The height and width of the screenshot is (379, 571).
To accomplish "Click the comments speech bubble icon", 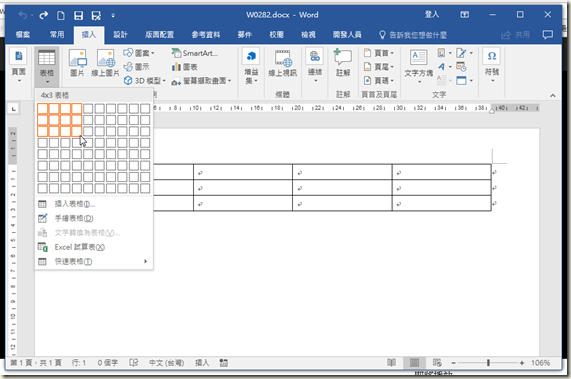I will [548, 35].
